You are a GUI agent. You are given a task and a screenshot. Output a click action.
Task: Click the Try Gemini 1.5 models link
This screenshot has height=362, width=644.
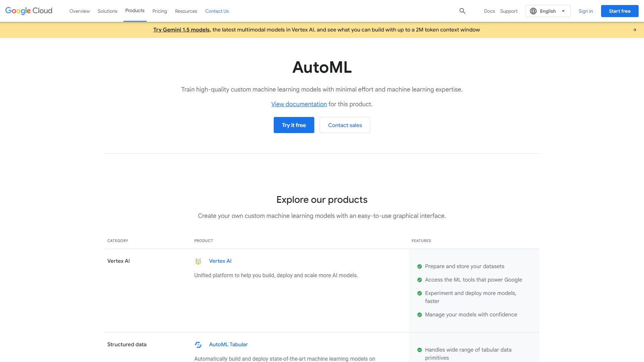click(181, 30)
